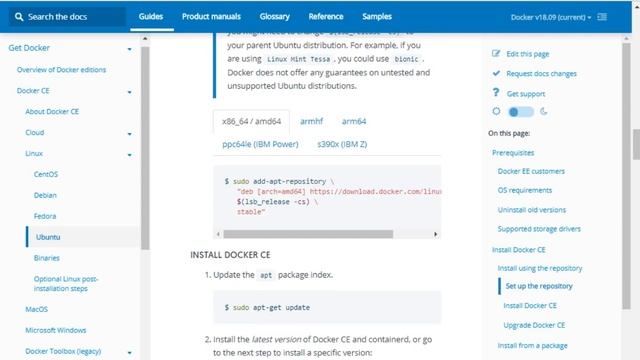Click the Search the docs field
Image resolution: width=640 pixels, height=360 pixels.
[67, 17]
